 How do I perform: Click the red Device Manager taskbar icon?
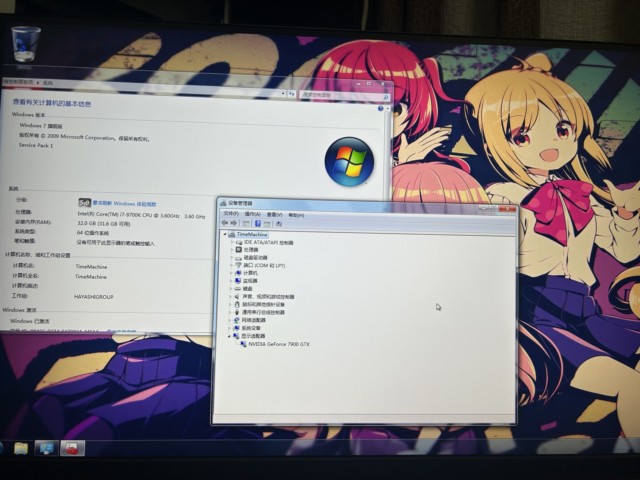[x=73, y=447]
